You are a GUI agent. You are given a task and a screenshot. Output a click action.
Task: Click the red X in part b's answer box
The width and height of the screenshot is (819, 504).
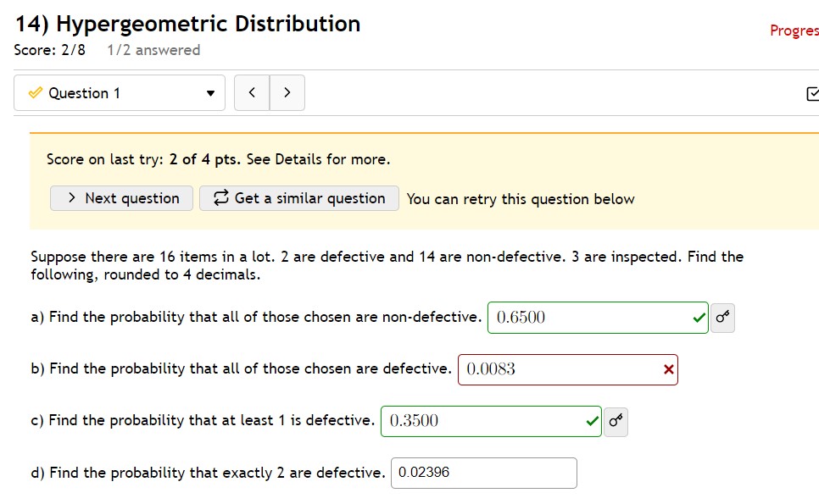667,369
